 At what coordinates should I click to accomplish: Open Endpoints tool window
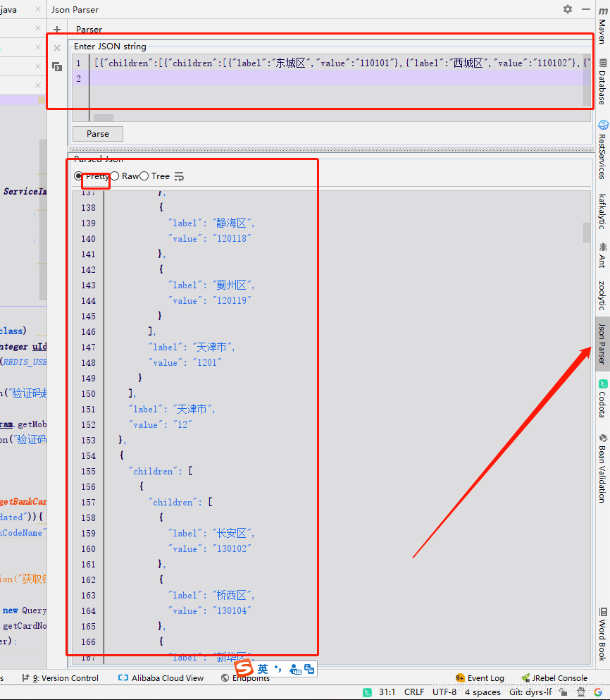click(245, 678)
